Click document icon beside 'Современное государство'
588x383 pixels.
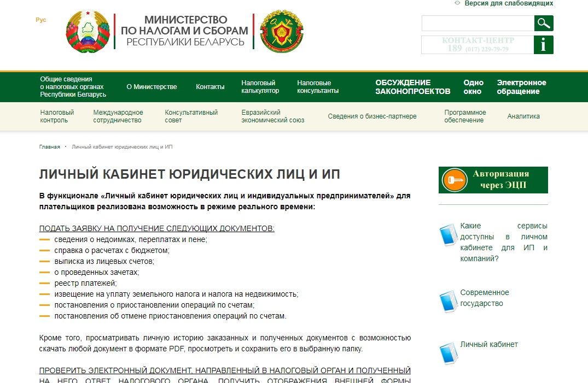[449, 300]
